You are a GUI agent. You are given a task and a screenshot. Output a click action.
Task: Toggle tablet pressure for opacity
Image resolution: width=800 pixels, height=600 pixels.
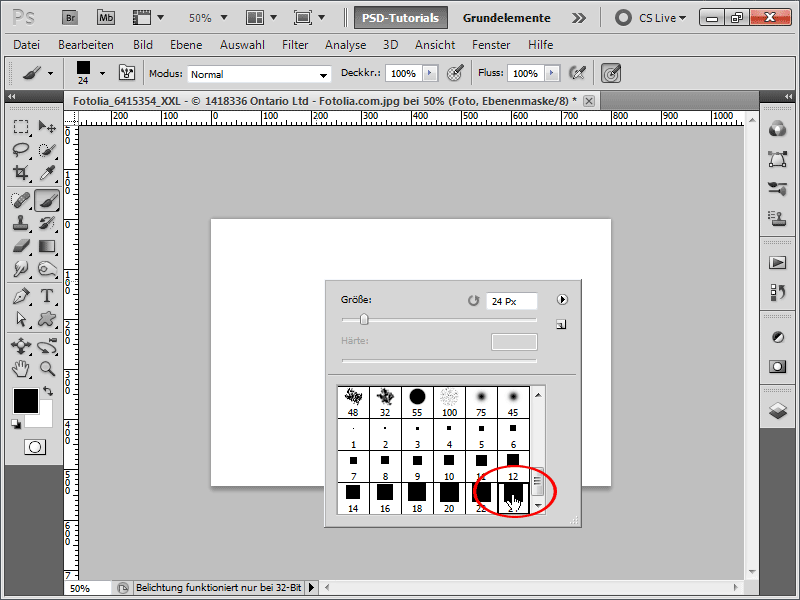click(x=455, y=73)
